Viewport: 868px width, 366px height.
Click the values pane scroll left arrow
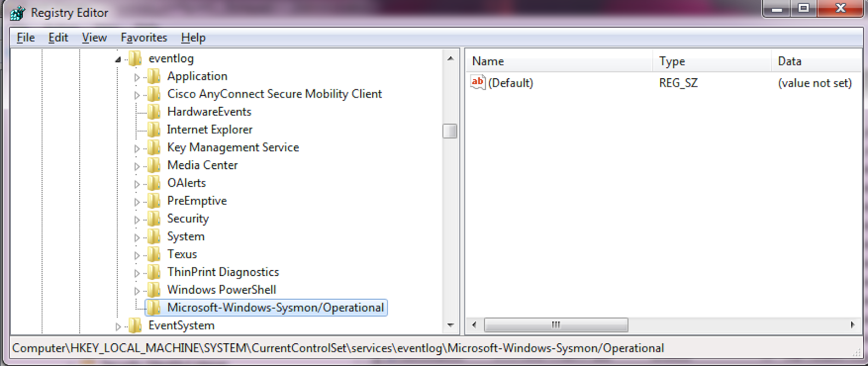pyautogui.click(x=474, y=325)
